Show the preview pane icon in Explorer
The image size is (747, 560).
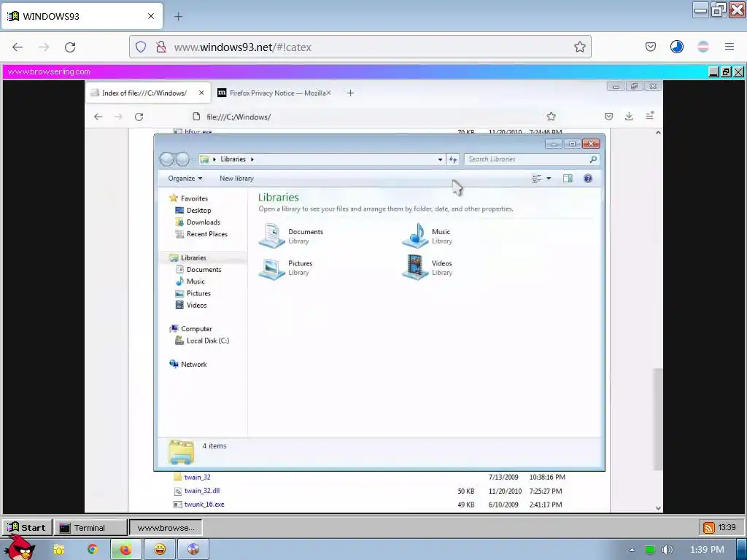568,178
